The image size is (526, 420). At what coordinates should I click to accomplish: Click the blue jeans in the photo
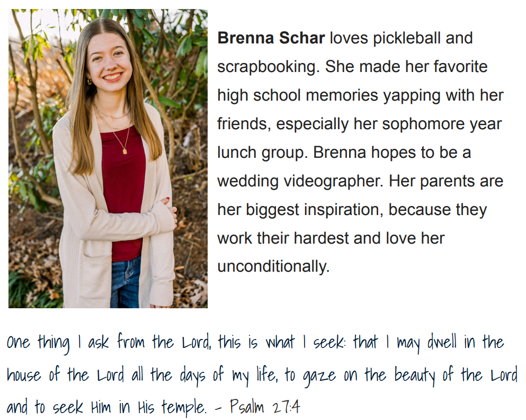click(125, 283)
